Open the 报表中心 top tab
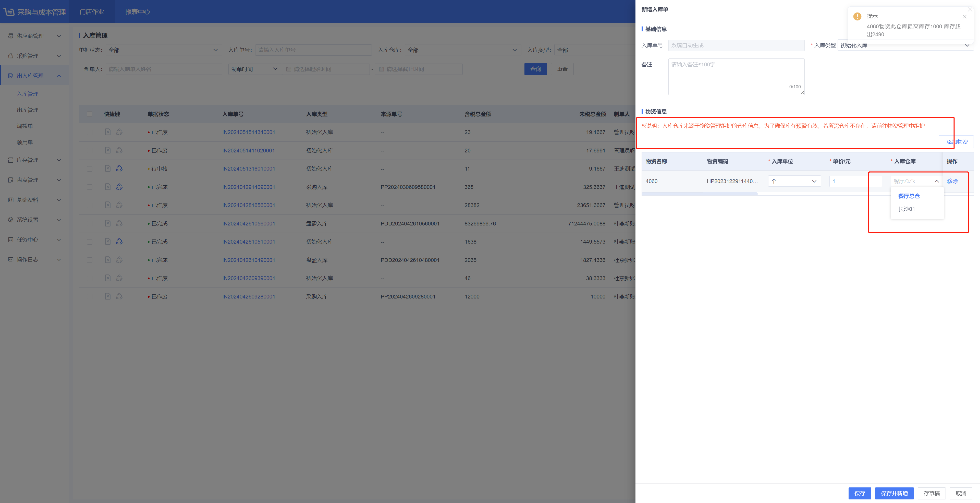The image size is (980, 503). point(137,12)
